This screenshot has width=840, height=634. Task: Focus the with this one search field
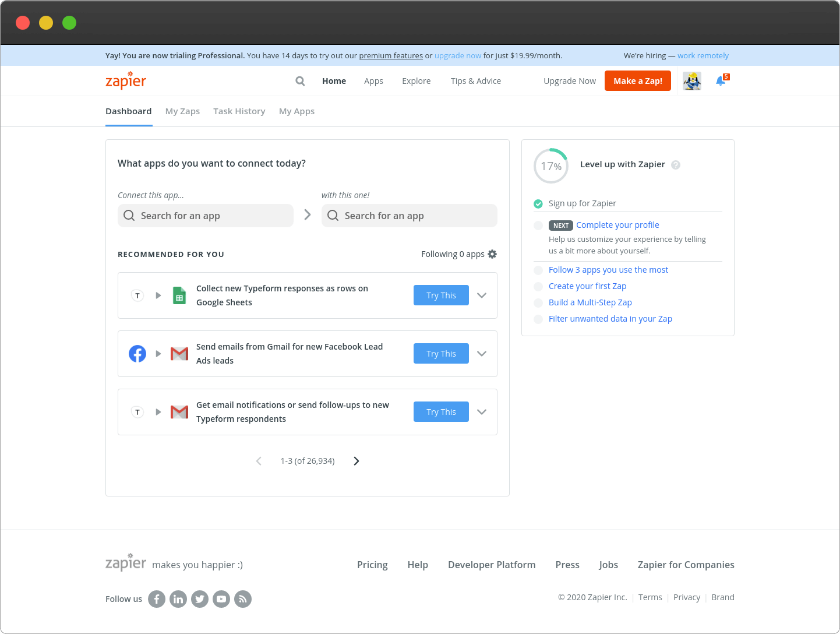click(x=410, y=216)
